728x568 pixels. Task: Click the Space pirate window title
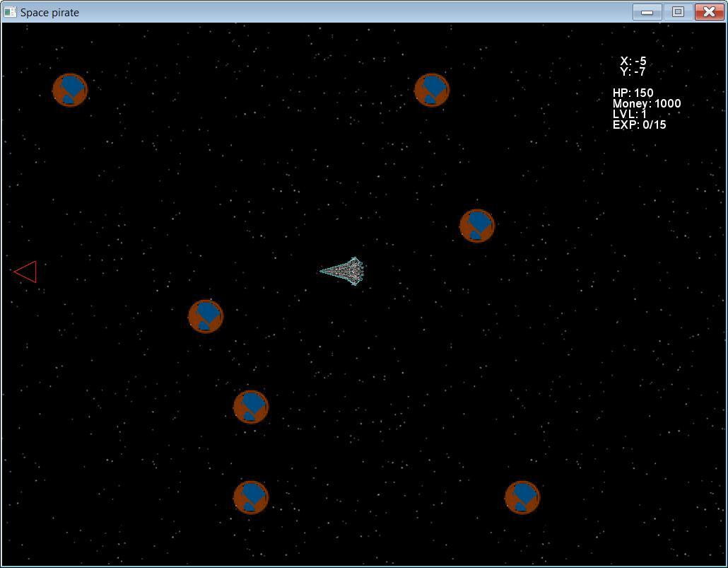[49, 13]
